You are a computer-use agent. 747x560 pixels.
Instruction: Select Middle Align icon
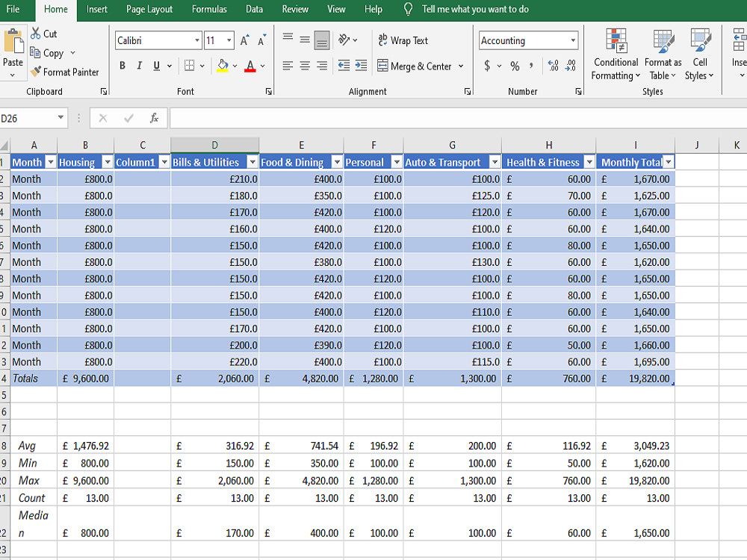[305, 40]
